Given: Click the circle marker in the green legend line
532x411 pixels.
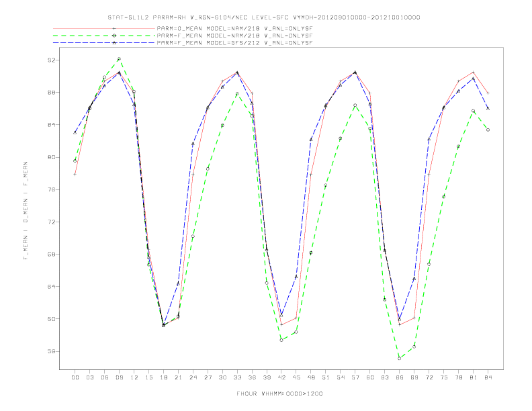Looking at the screenshot, I should click(114, 36).
